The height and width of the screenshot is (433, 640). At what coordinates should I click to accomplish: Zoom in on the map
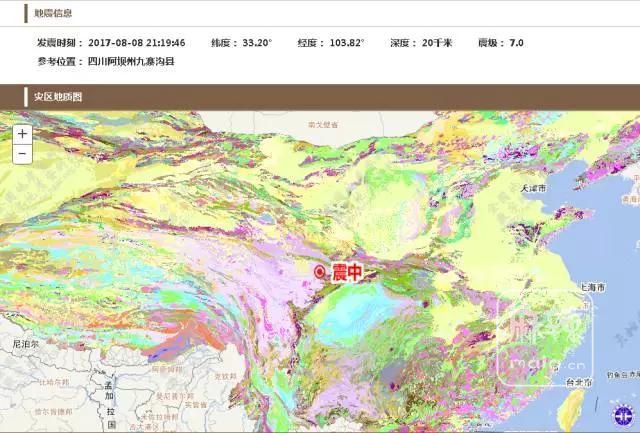click(23, 134)
